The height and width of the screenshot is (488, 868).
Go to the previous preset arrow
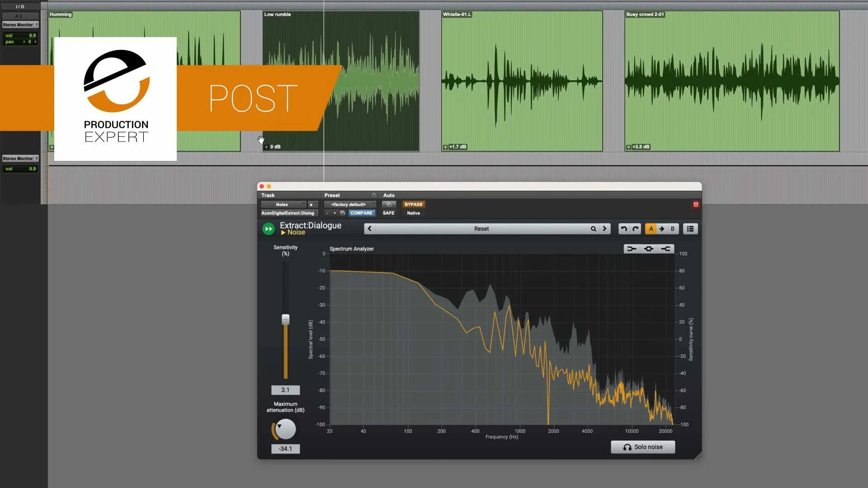click(x=370, y=229)
